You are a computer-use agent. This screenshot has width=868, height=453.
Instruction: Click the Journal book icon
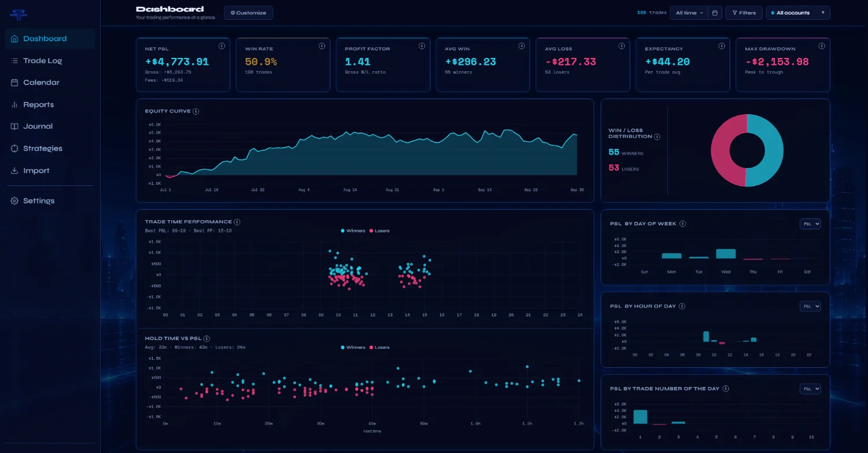pyautogui.click(x=14, y=126)
